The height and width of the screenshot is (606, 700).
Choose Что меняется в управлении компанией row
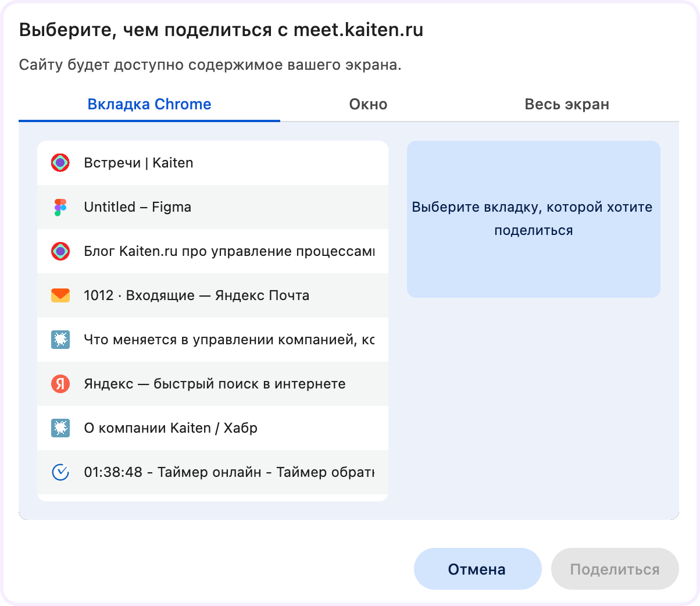click(213, 340)
